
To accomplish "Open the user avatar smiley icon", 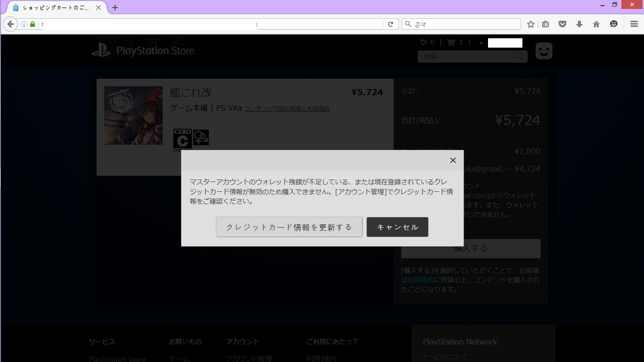I will [544, 51].
